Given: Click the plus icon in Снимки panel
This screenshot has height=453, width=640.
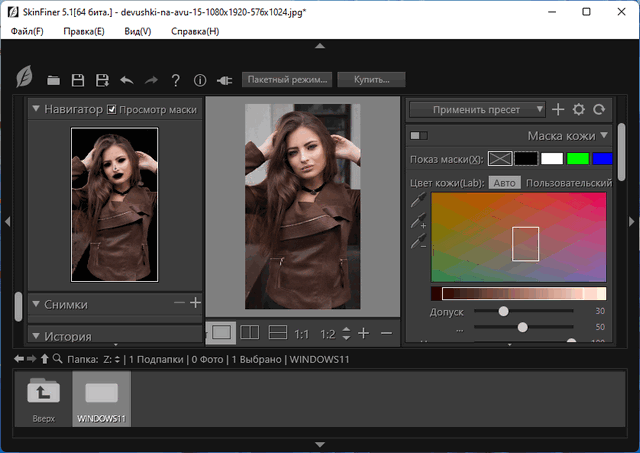Looking at the screenshot, I should pyautogui.click(x=195, y=302).
